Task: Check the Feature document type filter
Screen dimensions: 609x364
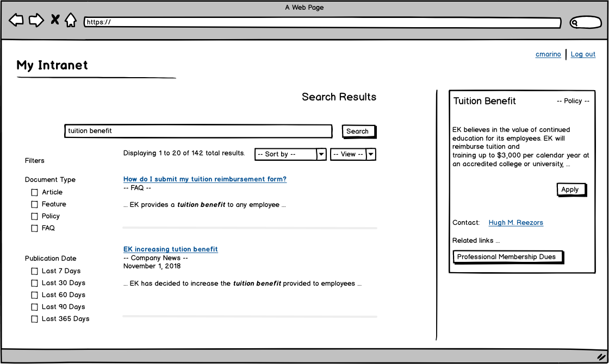Action: 35,204
